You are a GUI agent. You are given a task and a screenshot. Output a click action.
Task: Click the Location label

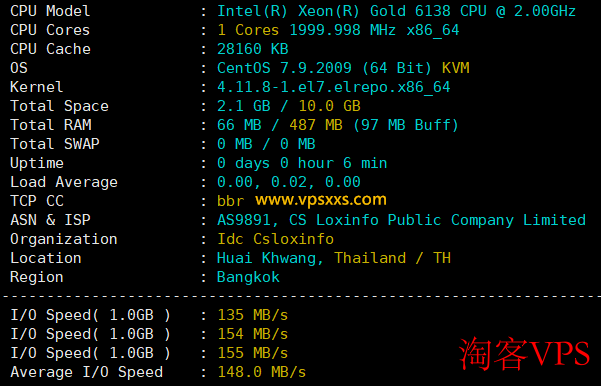46,258
